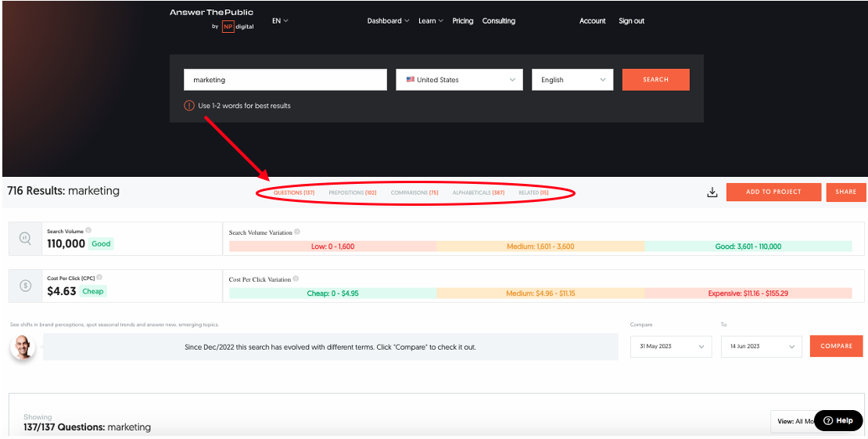The width and height of the screenshot is (868, 439).
Task: Click the info icon beside Cost Per Click [CPC]
Action: (99, 277)
